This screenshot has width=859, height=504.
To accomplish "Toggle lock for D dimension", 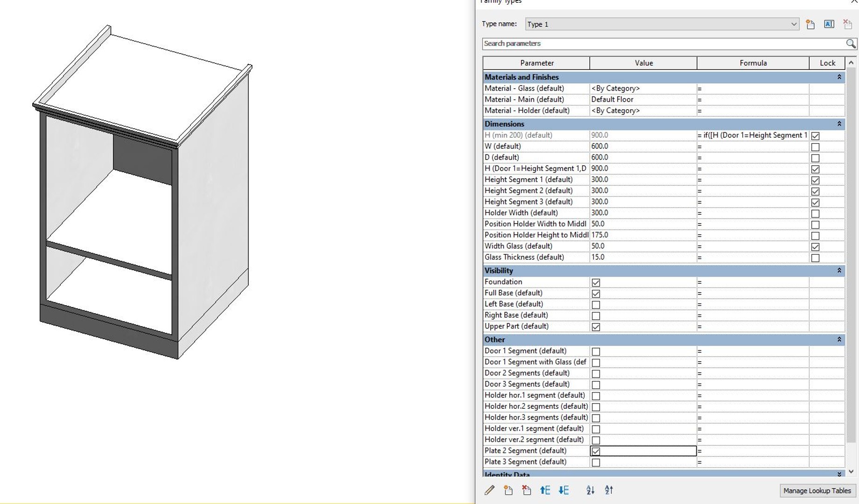I will pos(815,158).
